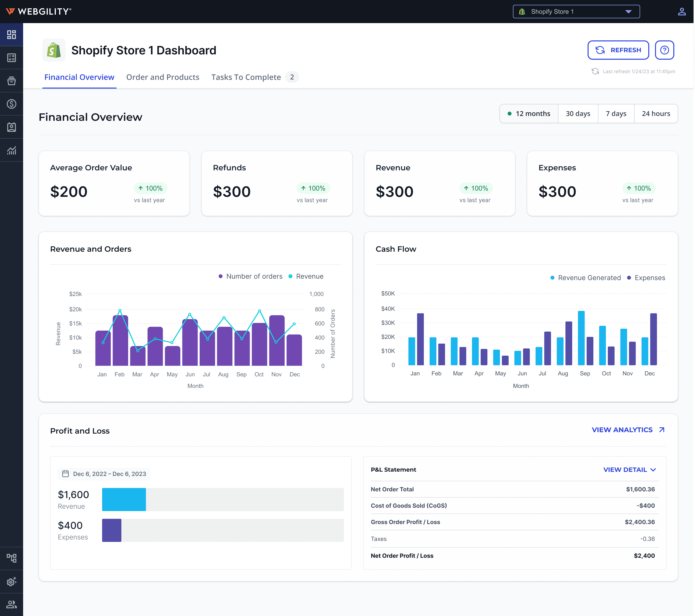Viewport: 695px width, 616px height.
Task: Click the help question mark button
Action: pyautogui.click(x=664, y=50)
